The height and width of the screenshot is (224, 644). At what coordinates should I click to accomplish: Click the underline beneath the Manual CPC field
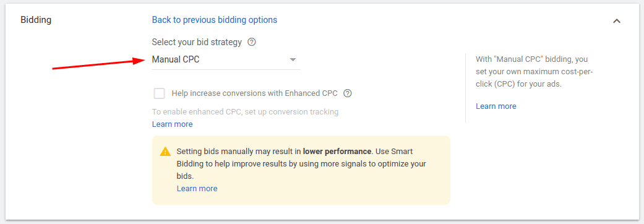[226, 69]
